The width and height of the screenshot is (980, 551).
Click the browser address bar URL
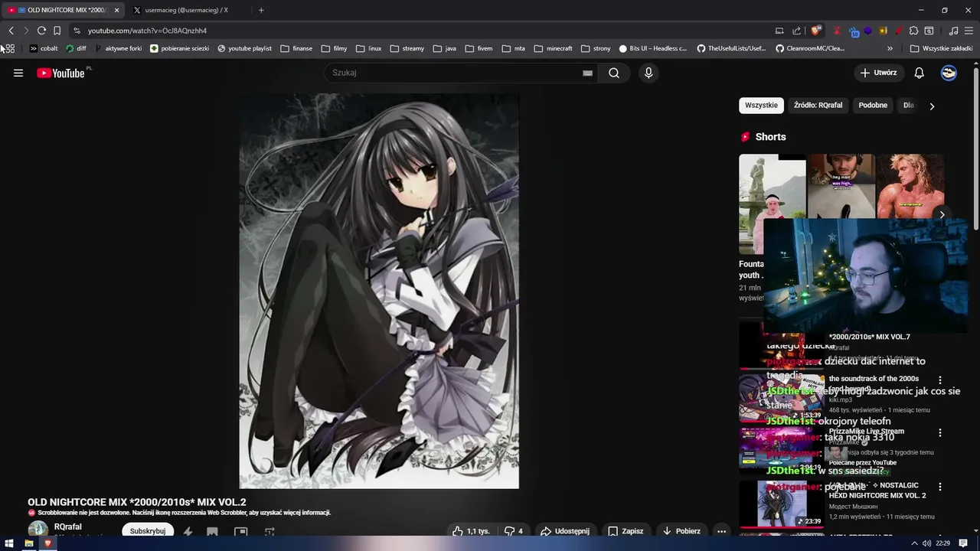tap(147, 31)
